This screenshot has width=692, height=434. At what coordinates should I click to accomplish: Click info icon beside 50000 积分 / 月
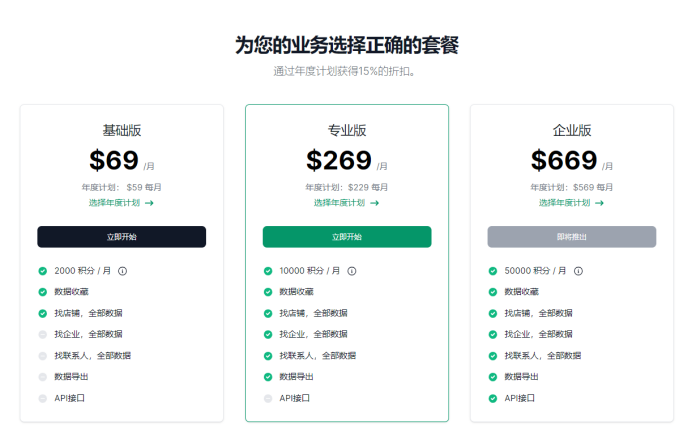click(578, 271)
